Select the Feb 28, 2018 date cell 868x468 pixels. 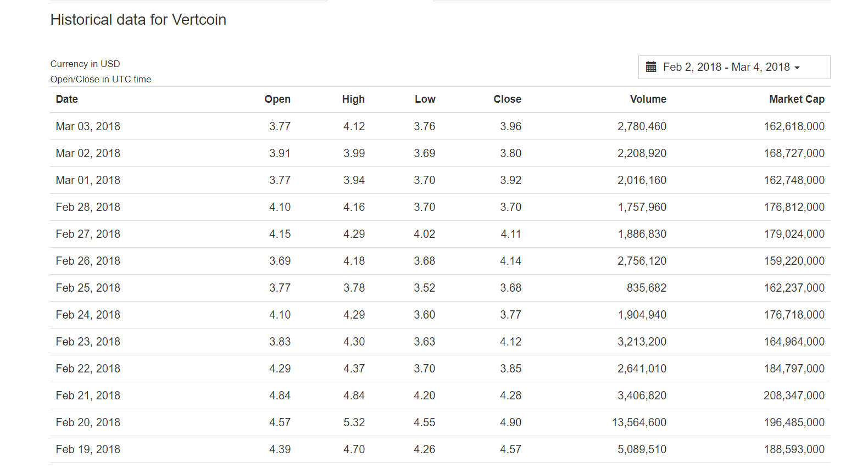coord(88,207)
